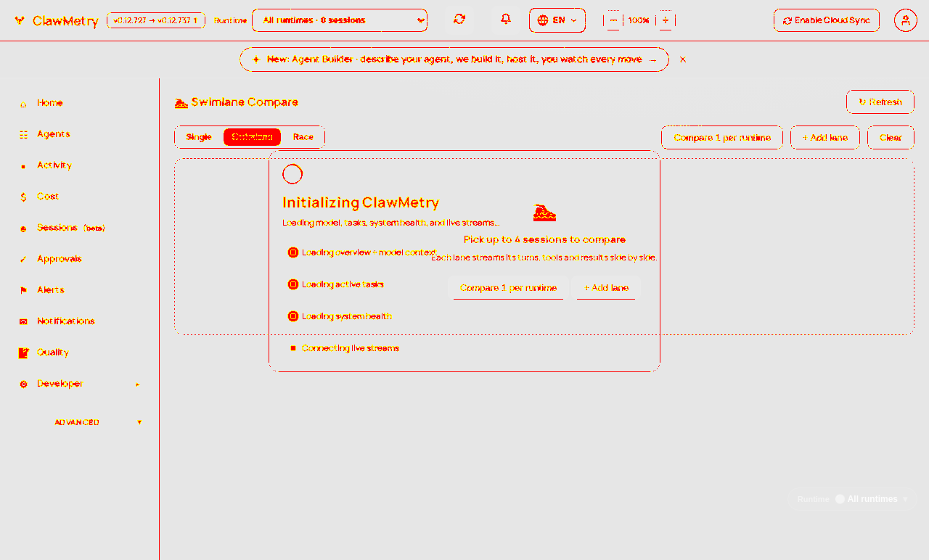Click the Initializing ClawMetry title
Screen dimensions: 929x560
tap(361, 203)
